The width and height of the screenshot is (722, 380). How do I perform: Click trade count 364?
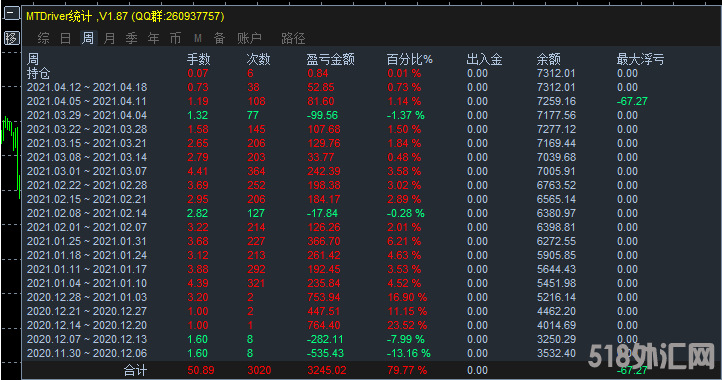pos(256,171)
